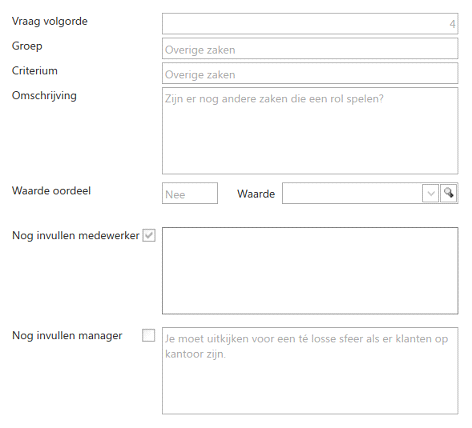The image size is (472, 428).
Task: Click the Groep label
Action: click(27, 46)
